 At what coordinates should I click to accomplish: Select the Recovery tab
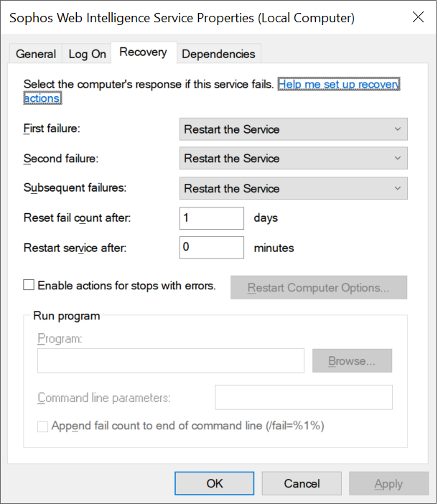point(144,52)
